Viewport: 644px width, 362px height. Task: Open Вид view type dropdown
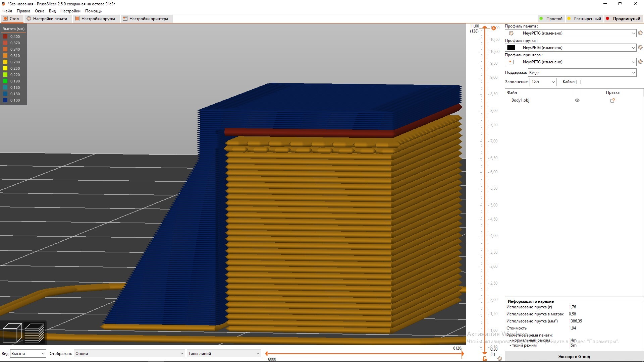[x=28, y=354]
